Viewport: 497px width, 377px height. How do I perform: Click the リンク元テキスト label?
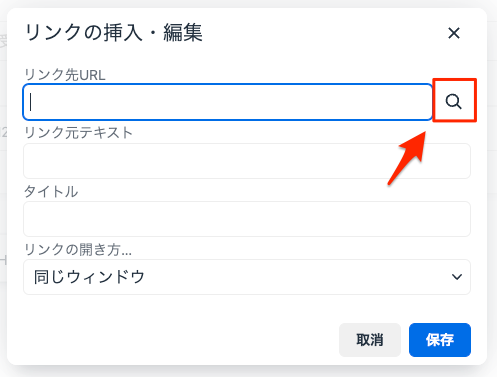pyautogui.click(x=79, y=133)
